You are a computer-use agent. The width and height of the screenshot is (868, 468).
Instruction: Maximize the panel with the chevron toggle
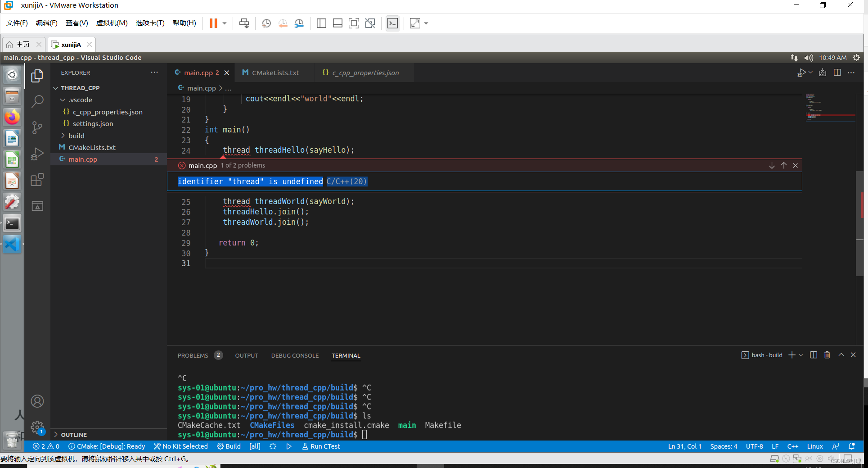point(841,354)
